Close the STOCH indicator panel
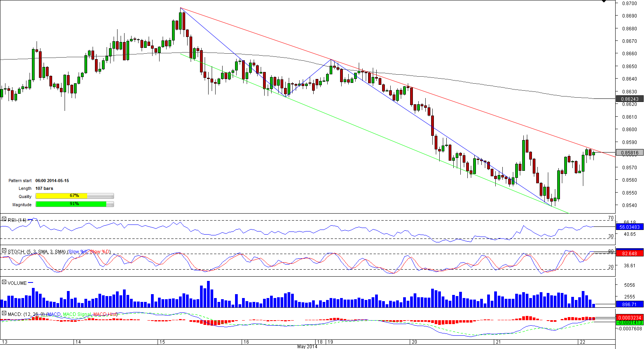Viewport: 644px width, 349px height. tap(4, 251)
